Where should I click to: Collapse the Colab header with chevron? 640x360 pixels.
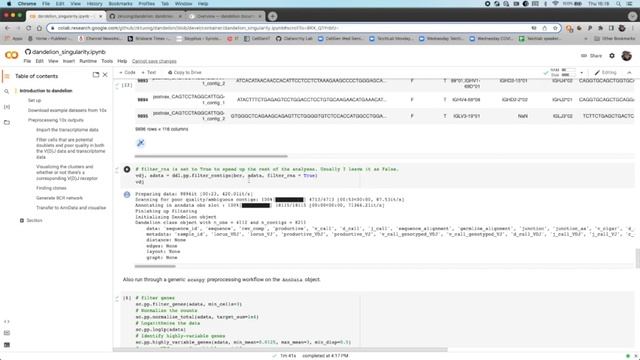(x=629, y=72)
